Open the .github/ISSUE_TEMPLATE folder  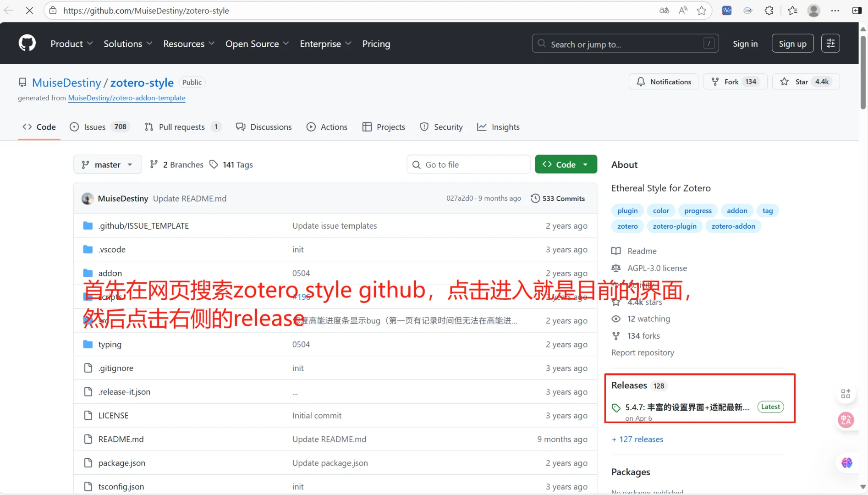(143, 225)
